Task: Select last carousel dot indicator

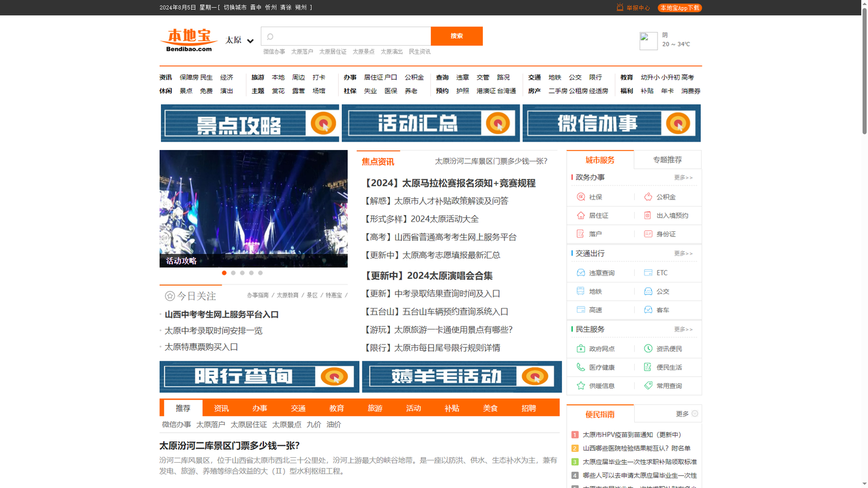Action: [x=260, y=273]
